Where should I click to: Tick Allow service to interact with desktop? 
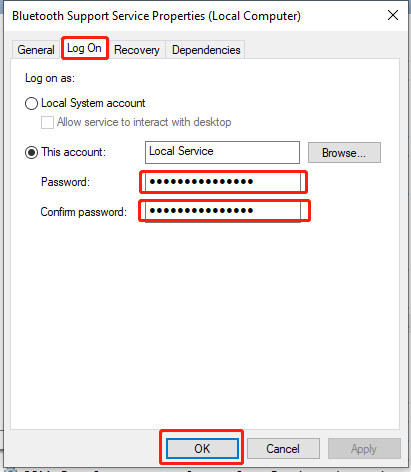point(47,122)
